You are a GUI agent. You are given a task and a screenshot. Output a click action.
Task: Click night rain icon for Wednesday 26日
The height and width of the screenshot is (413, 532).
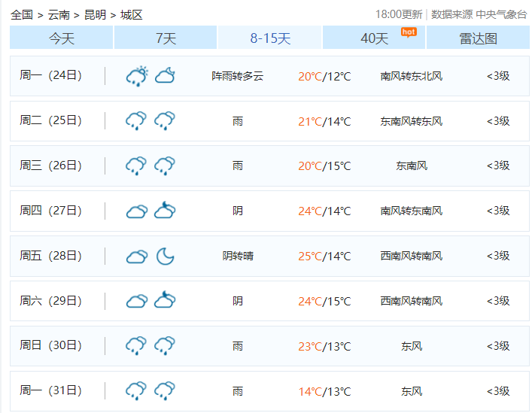[x=165, y=166]
